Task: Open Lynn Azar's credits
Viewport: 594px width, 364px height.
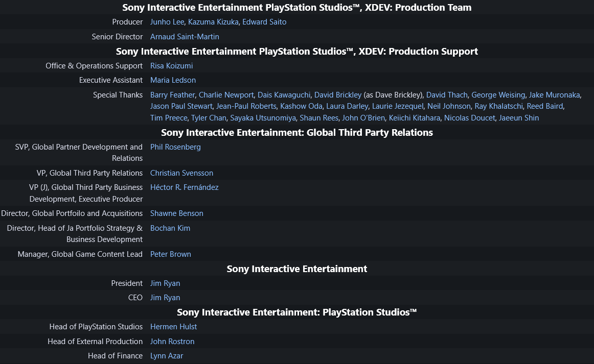Action: coord(166,356)
